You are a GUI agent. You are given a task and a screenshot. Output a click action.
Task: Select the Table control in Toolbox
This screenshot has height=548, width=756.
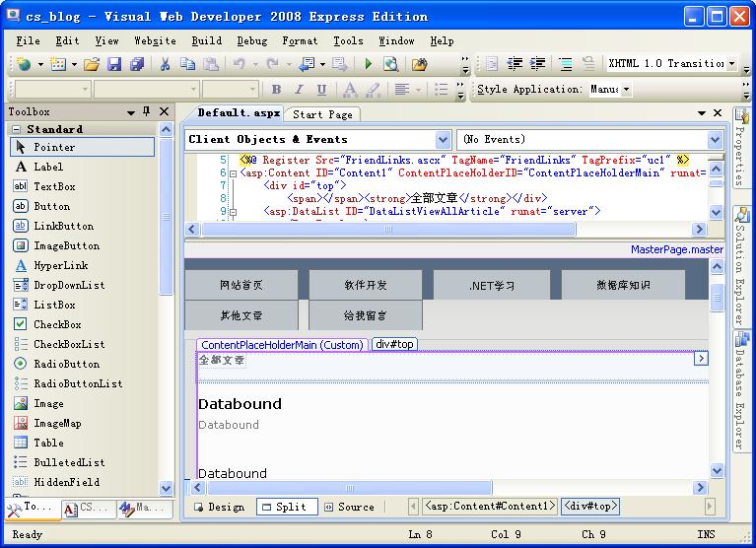tap(48, 443)
